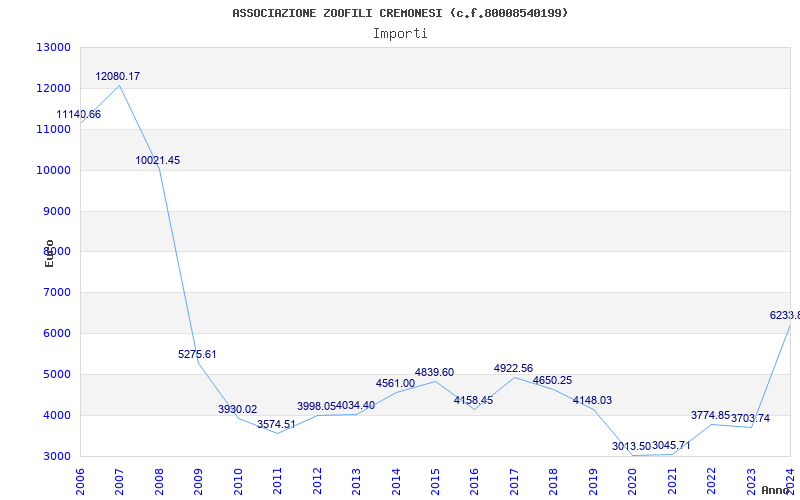Click the 7000 y-axis tick label
The image size is (800, 500).
(56, 292)
